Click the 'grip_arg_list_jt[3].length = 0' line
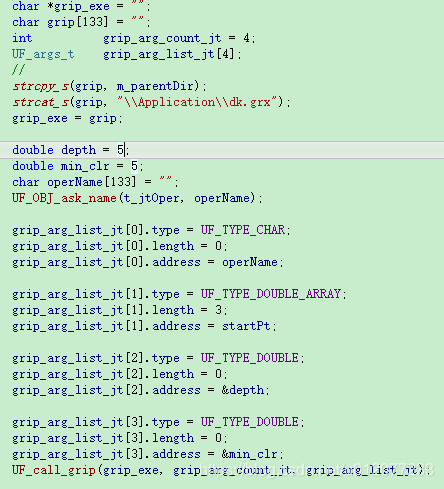Image resolution: width=444 pixels, height=489 pixels. (120, 438)
